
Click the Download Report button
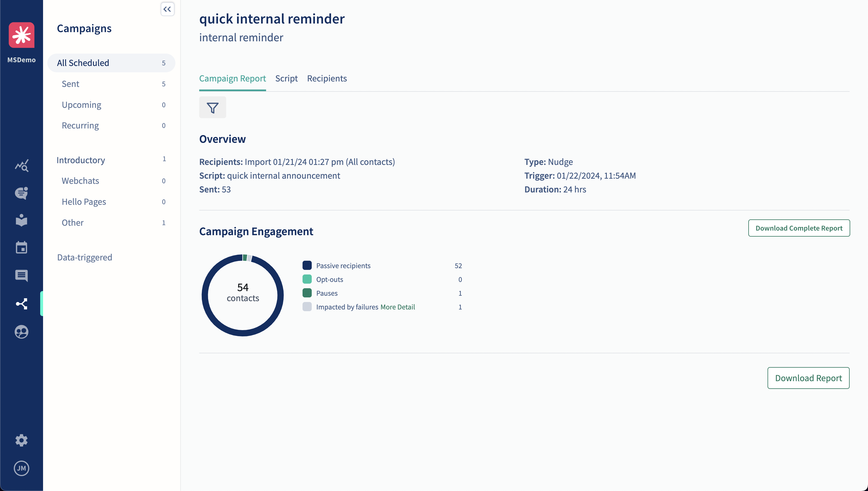point(808,378)
